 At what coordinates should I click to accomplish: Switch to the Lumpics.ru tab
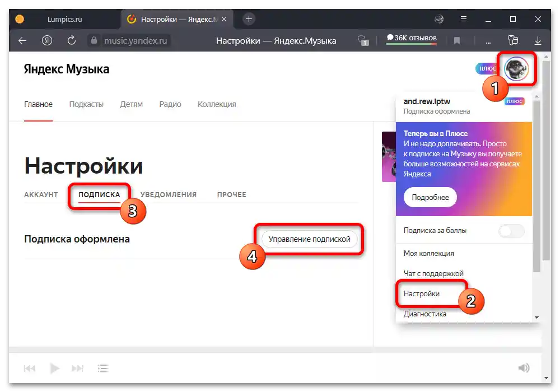click(64, 19)
